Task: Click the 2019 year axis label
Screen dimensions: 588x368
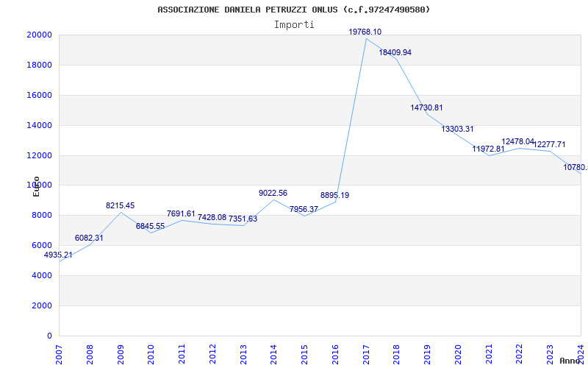Action: pos(428,355)
